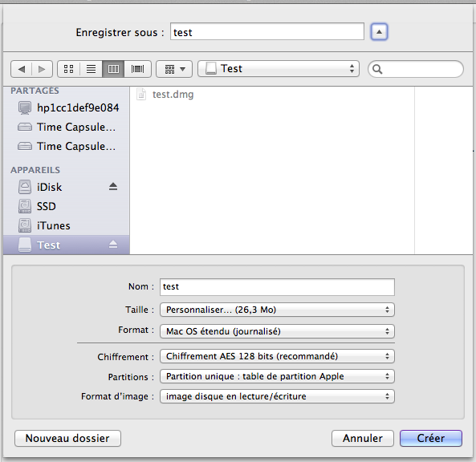476x462 pixels.
Task: Open the Chiffrement encryption dropdown
Action: pos(277,356)
